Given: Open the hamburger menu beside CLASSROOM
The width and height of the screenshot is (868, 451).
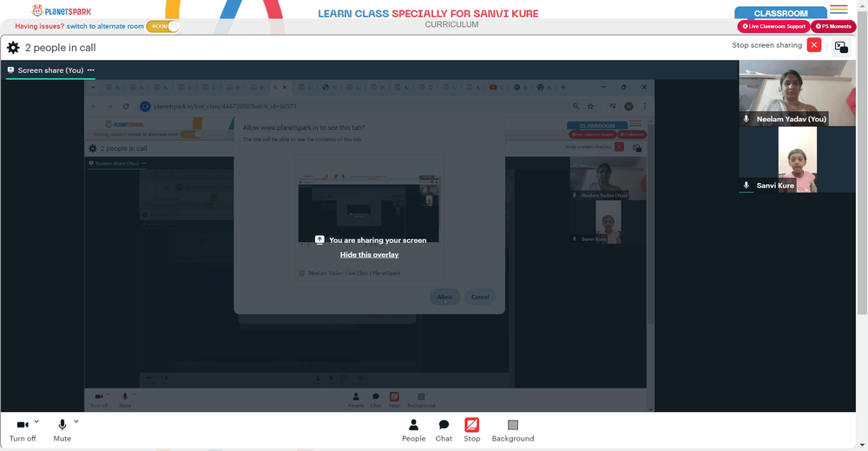Looking at the screenshot, I should [x=838, y=10].
